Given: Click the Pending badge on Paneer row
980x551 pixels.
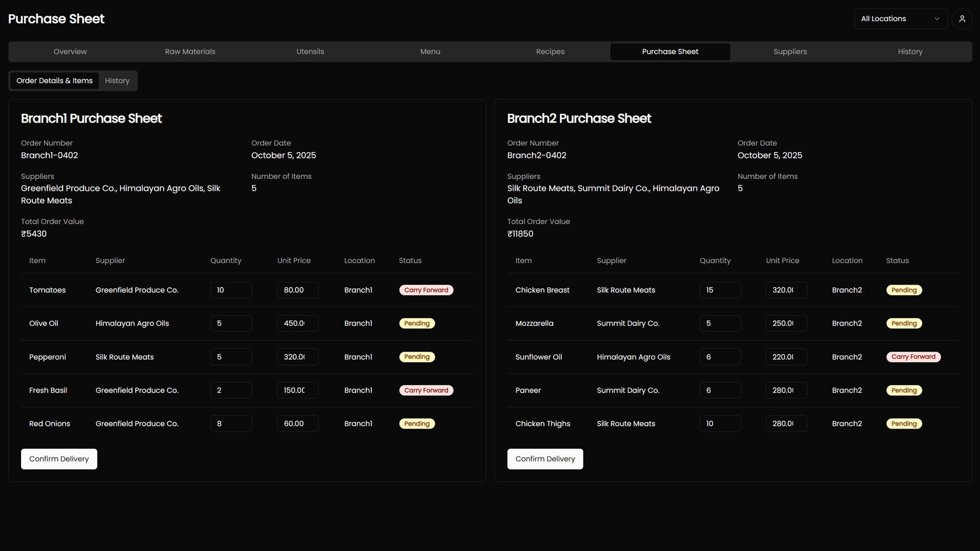Looking at the screenshot, I should click(904, 390).
